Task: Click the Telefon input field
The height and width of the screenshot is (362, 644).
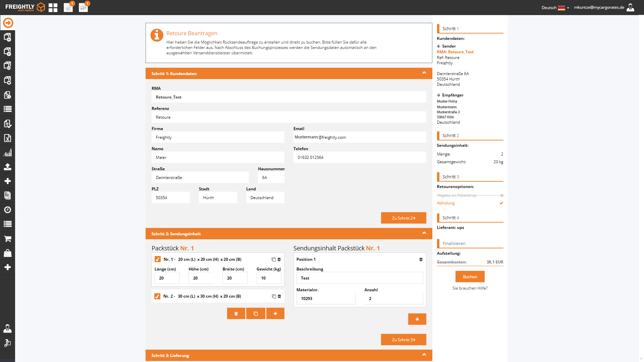Action: pyautogui.click(x=360, y=157)
